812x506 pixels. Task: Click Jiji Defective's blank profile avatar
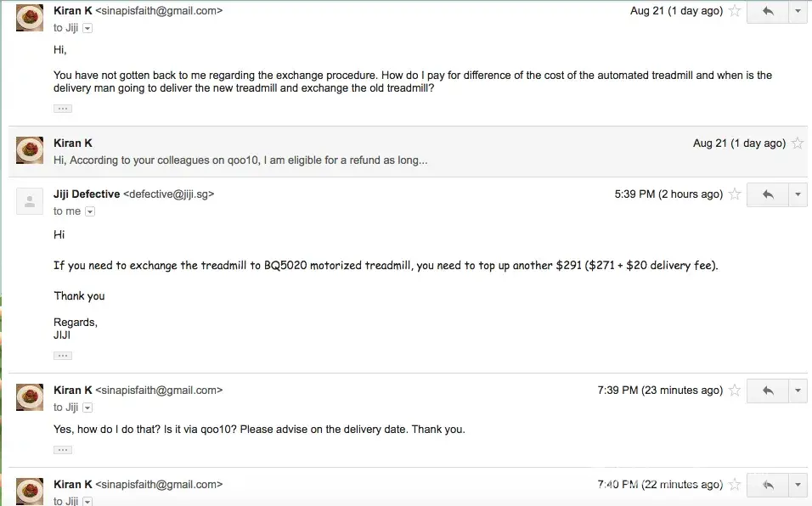point(30,201)
